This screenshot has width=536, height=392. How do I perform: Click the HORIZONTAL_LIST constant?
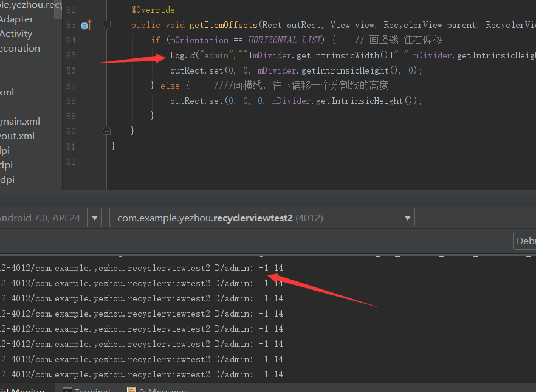pos(284,40)
